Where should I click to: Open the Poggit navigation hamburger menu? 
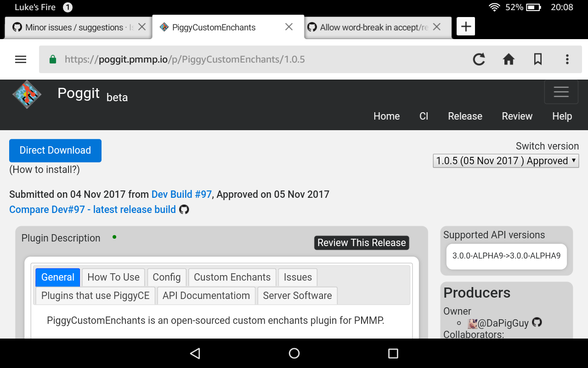pos(561,92)
